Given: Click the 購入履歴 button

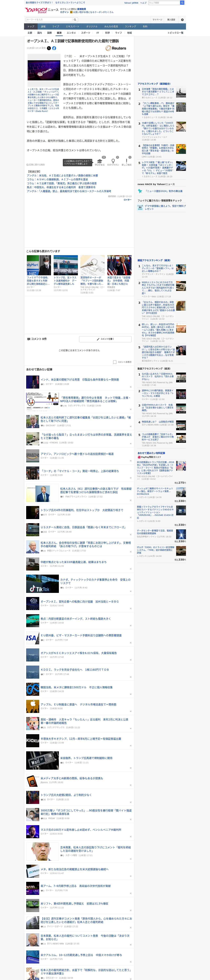Looking at the screenshot, I should [x=171, y=19].
